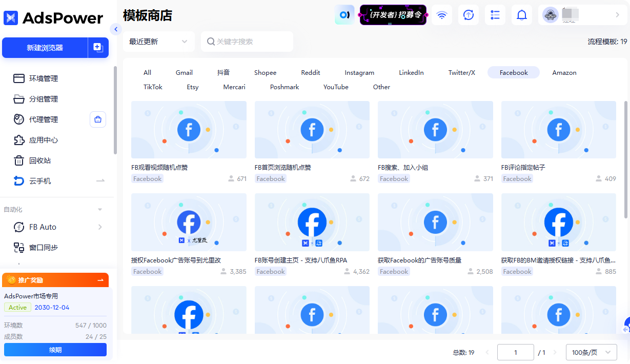Select the Shopee category tab
Image resolution: width=630 pixels, height=364 pixels.
265,72
